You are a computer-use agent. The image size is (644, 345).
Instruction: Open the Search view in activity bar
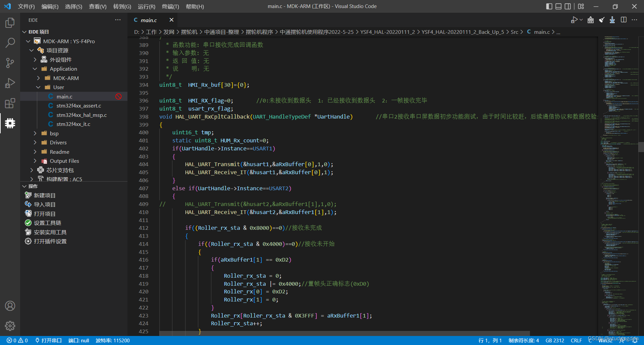coord(10,43)
